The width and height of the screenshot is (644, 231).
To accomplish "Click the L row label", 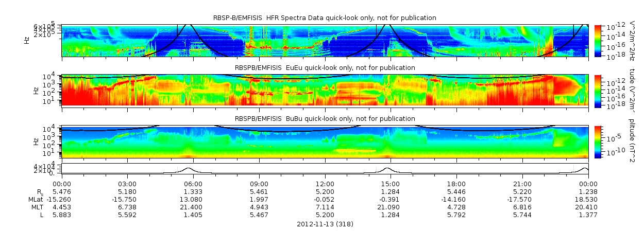I will pyautogui.click(x=43, y=215).
